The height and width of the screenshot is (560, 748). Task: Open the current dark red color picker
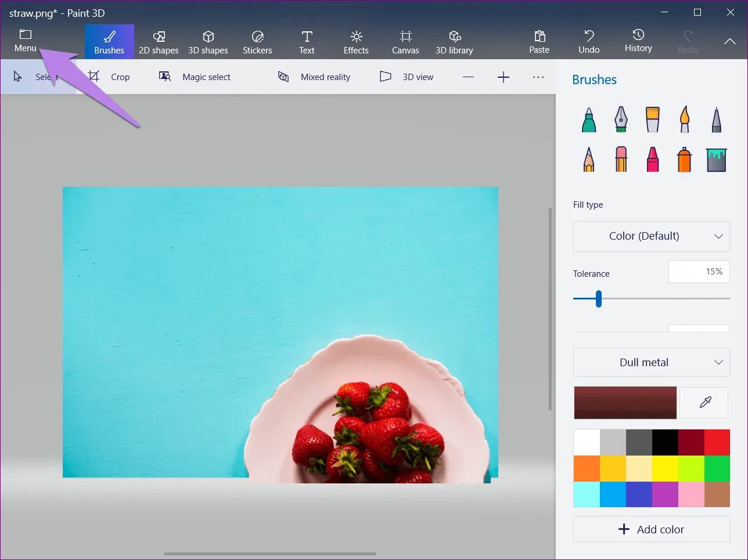click(625, 403)
